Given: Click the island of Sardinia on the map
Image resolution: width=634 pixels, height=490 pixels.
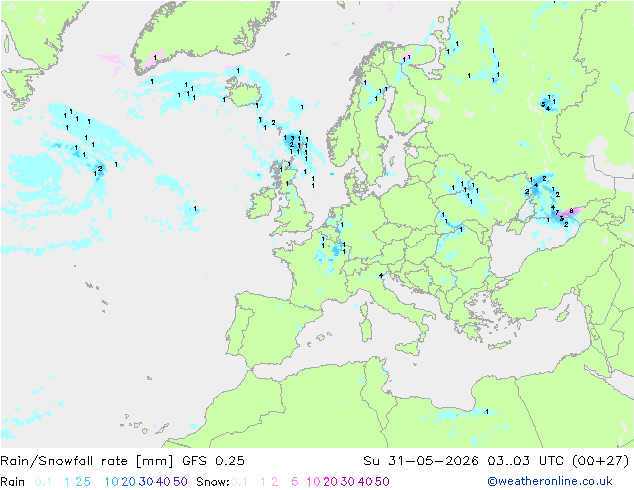Looking at the screenshot, I should (x=366, y=327).
